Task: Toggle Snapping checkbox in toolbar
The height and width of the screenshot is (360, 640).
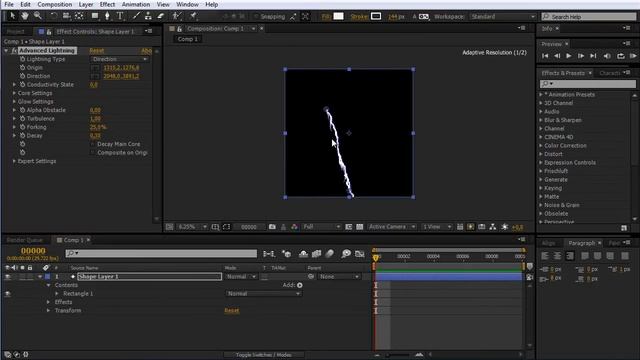Action: tap(256, 16)
